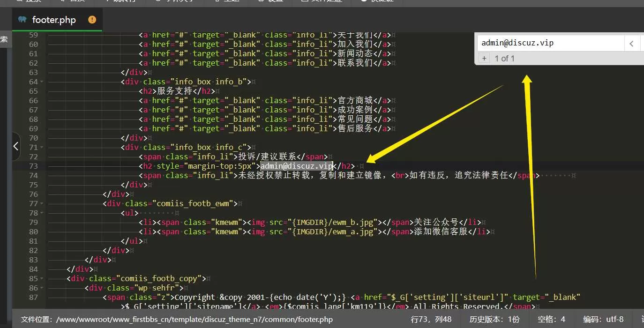
Task: Click the '1 of 1' match counter
Action: pyautogui.click(x=504, y=59)
